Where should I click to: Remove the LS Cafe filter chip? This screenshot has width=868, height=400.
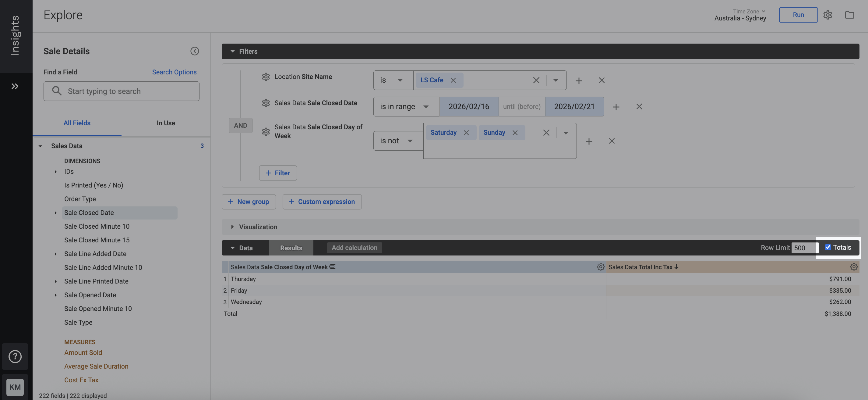pyautogui.click(x=453, y=80)
